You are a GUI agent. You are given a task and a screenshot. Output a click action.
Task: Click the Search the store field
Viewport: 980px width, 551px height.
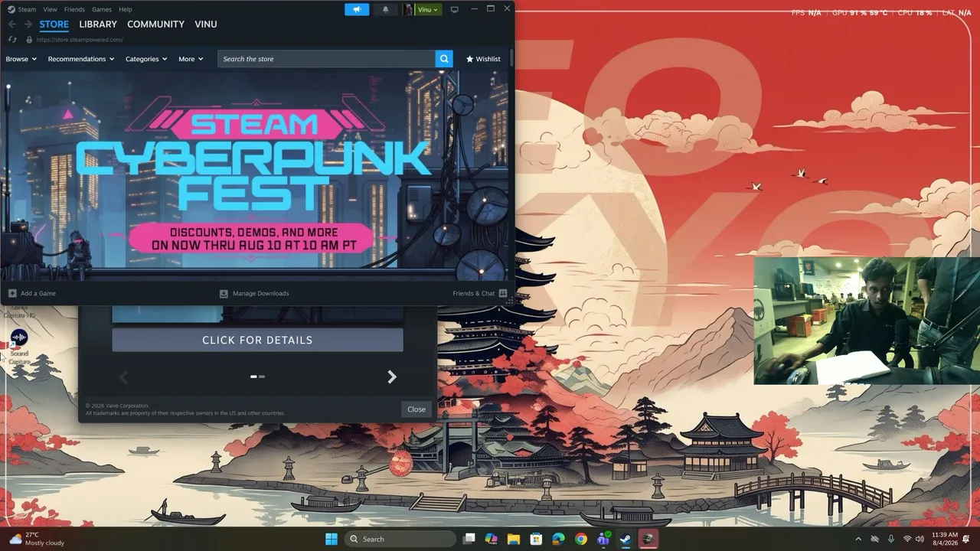pyautogui.click(x=326, y=59)
